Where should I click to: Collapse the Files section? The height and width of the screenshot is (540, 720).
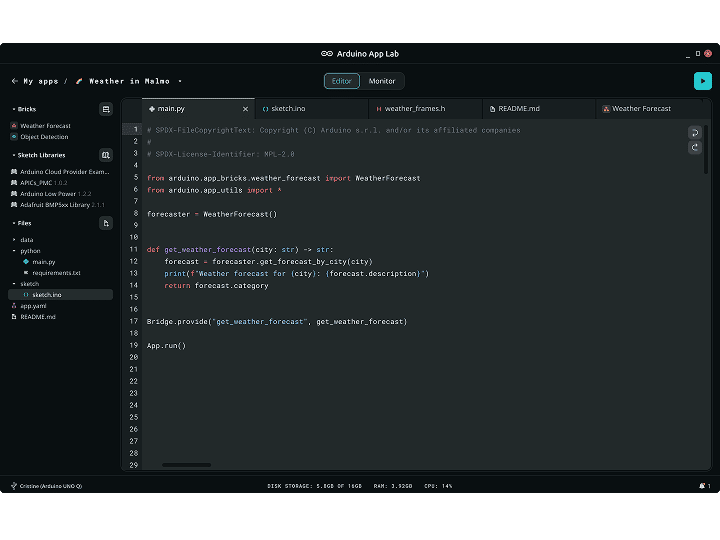pyautogui.click(x=14, y=223)
